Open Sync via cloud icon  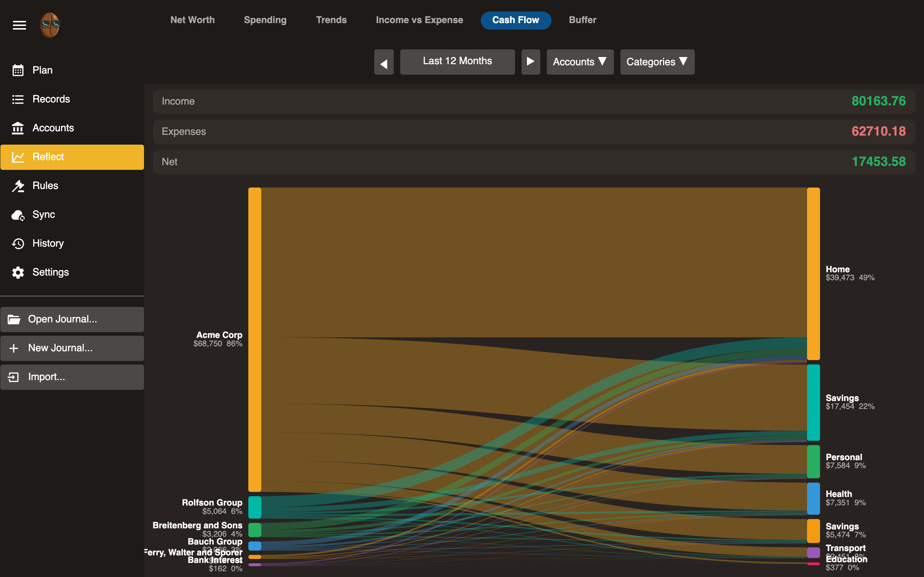[18, 215]
